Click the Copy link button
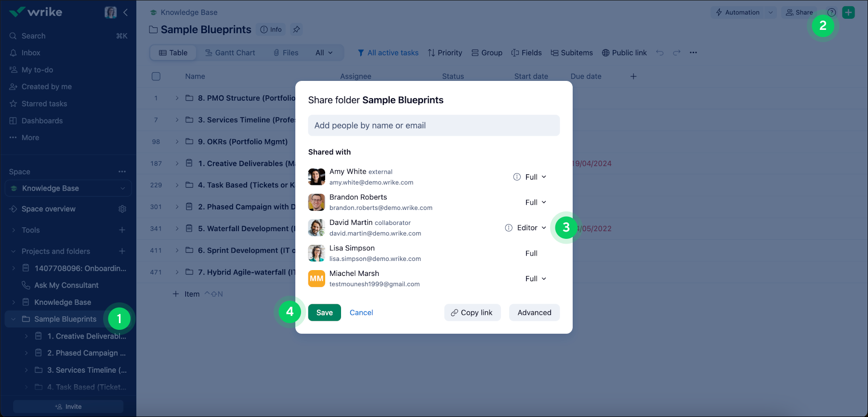This screenshot has width=868, height=417. 472,313
